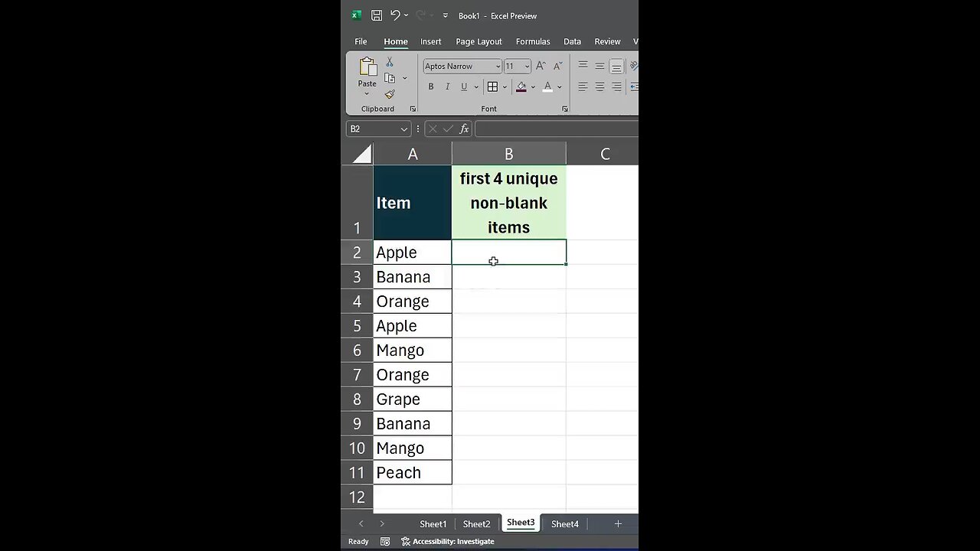
Task: Open the status bar macro recording icon
Action: click(x=385, y=541)
